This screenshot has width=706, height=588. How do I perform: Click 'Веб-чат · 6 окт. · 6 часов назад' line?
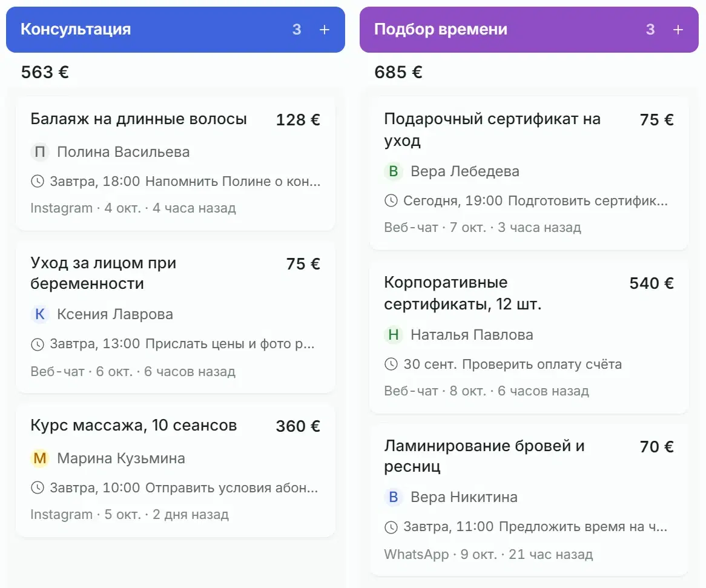point(133,371)
